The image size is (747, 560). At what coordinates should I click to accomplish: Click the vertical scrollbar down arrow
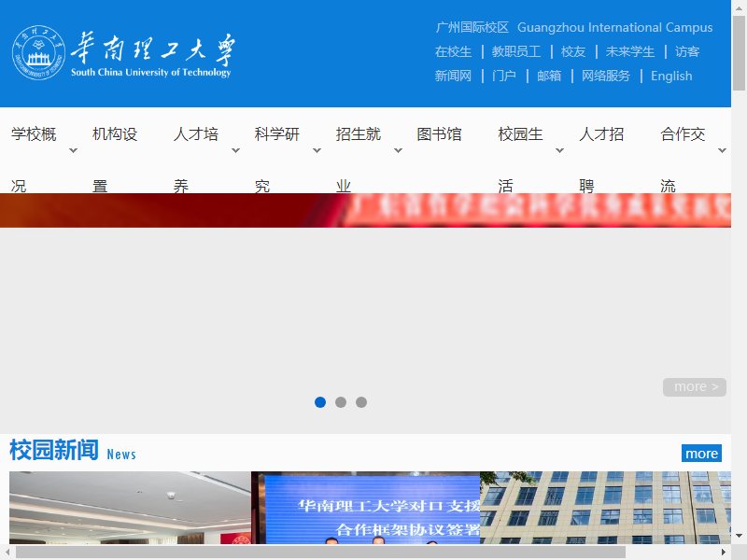[x=739, y=536]
